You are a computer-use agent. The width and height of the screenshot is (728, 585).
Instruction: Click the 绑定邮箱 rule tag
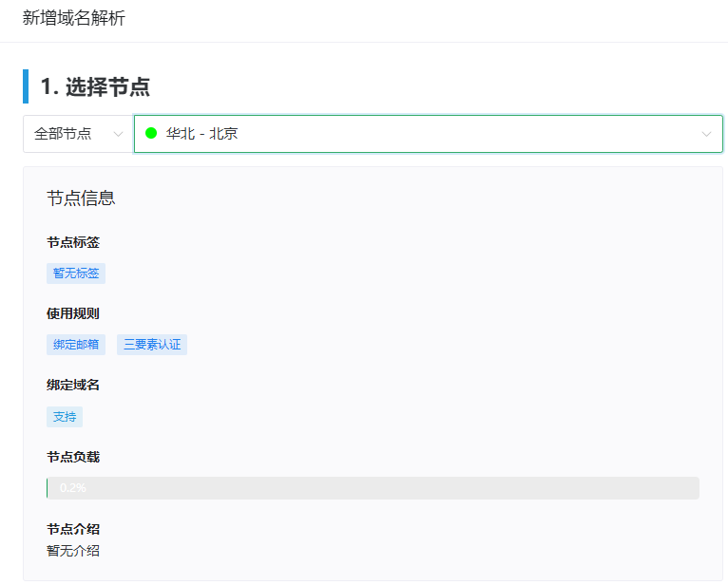click(76, 345)
